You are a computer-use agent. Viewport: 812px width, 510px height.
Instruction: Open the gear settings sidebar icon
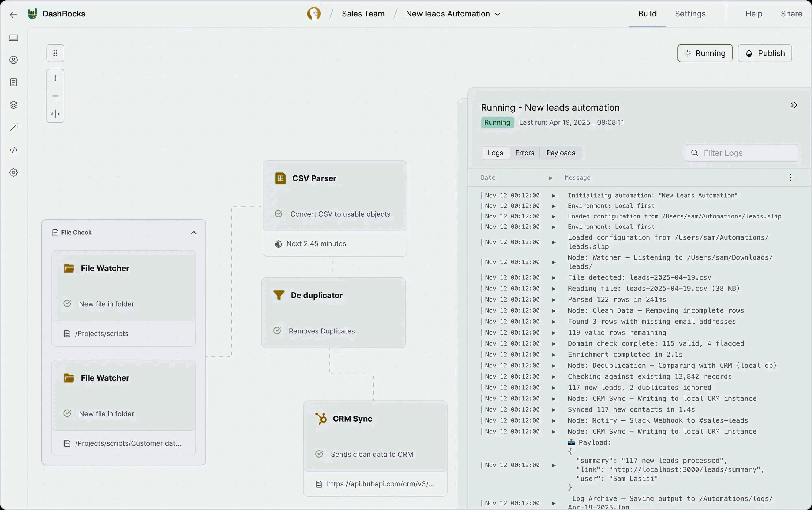point(14,173)
